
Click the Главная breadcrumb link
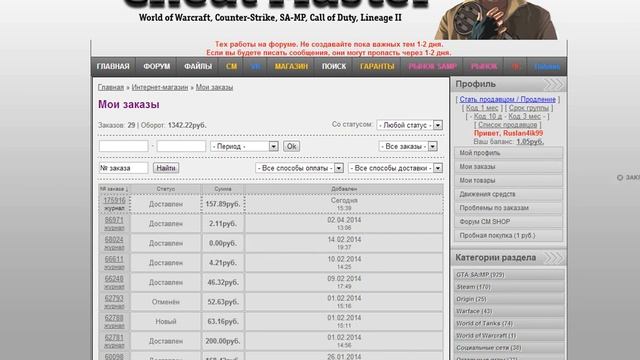(x=111, y=87)
